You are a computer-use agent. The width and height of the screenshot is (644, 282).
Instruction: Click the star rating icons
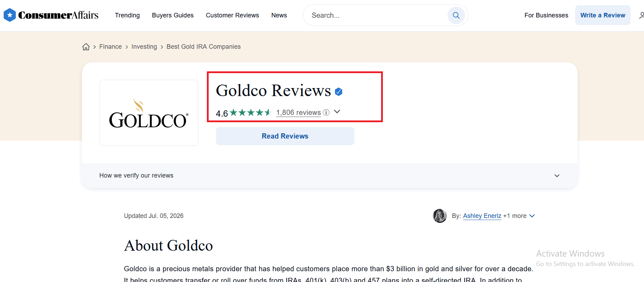point(250,112)
